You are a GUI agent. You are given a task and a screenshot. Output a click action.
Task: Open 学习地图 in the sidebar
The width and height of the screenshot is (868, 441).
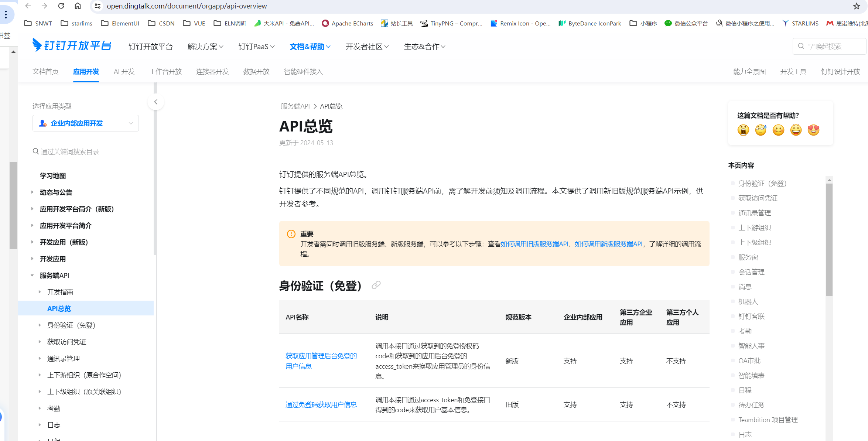[x=53, y=175]
